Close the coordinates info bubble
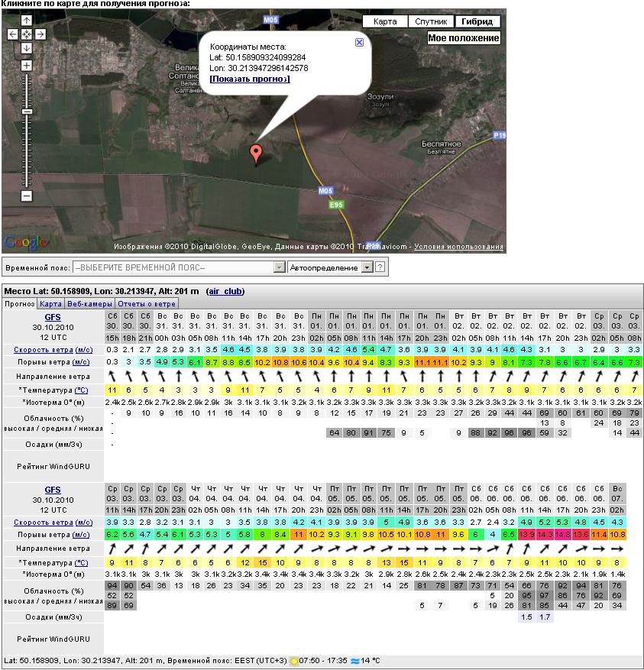 pyautogui.click(x=359, y=43)
